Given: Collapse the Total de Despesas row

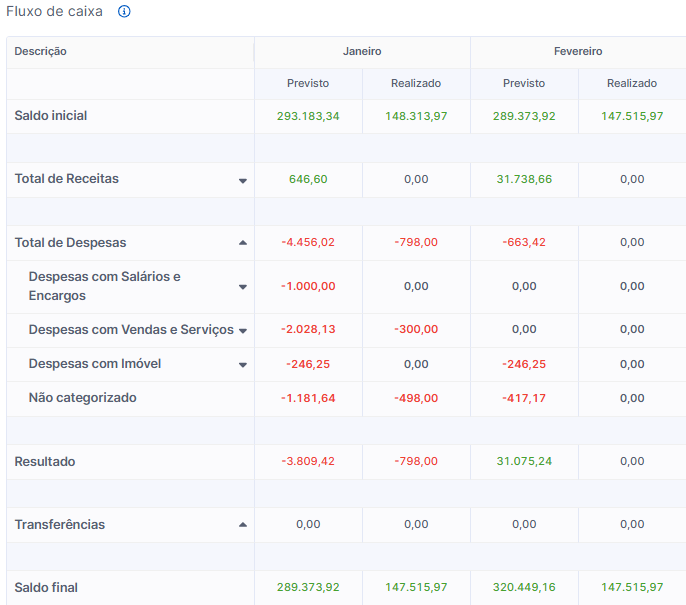Looking at the screenshot, I should click(x=243, y=243).
